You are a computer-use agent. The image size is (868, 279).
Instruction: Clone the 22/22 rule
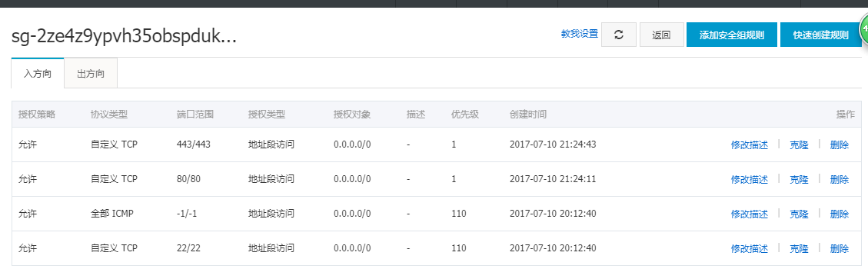799,248
